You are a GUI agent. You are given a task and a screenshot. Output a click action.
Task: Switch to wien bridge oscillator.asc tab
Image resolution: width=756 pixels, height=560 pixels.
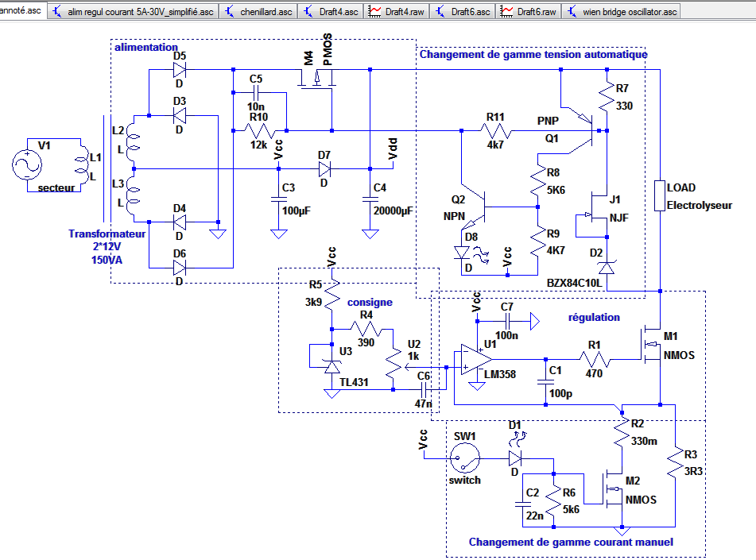[x=622, y=12]
